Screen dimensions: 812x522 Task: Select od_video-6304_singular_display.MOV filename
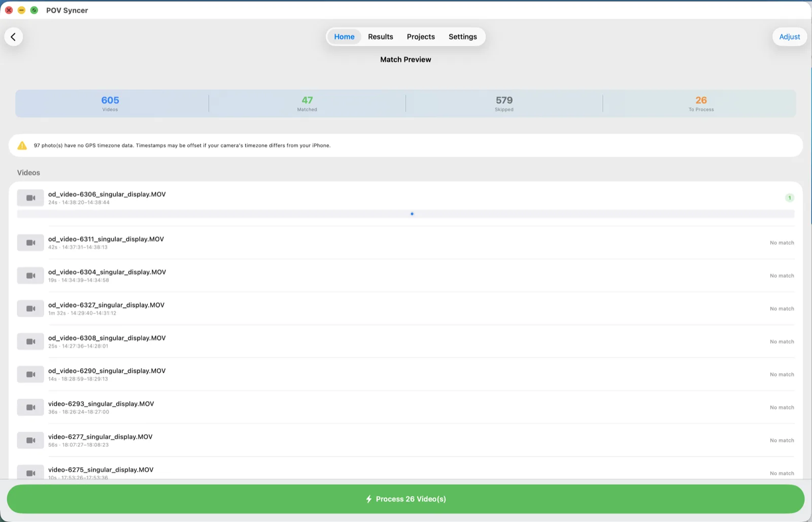click(x=107, y=272)
